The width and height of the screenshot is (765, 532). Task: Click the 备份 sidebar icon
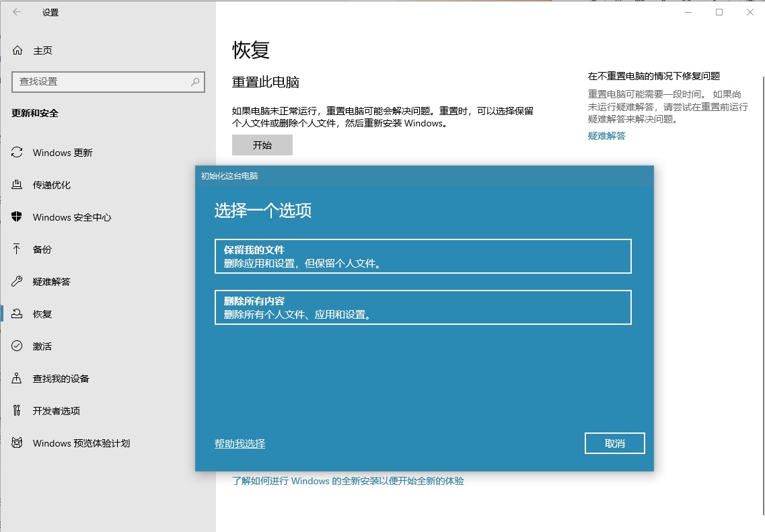click(40, 249)
